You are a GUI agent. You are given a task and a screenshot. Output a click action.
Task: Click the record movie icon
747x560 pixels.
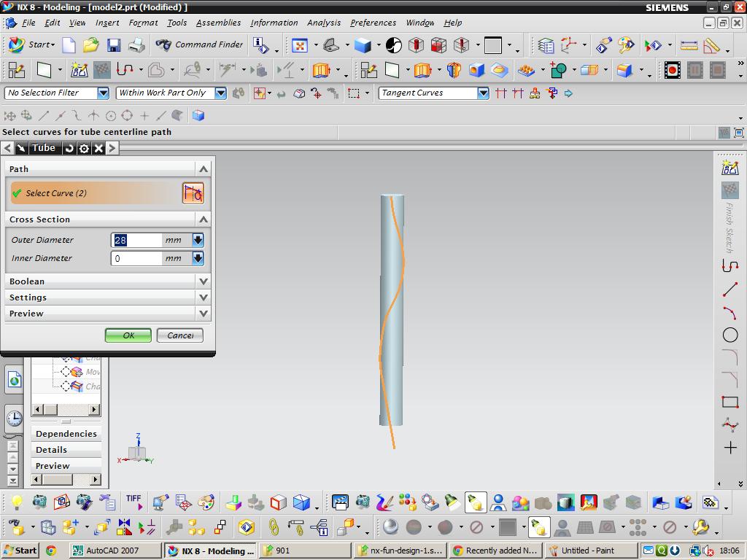coord(672,71)
